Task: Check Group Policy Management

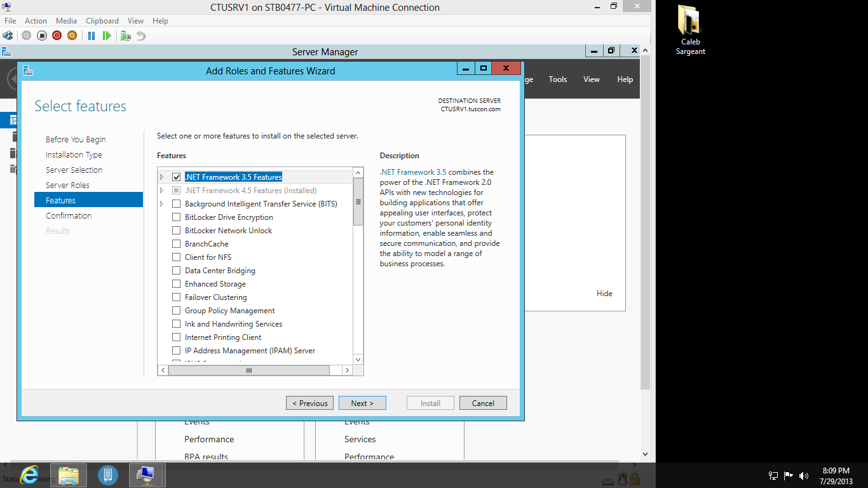Action: 177,311
